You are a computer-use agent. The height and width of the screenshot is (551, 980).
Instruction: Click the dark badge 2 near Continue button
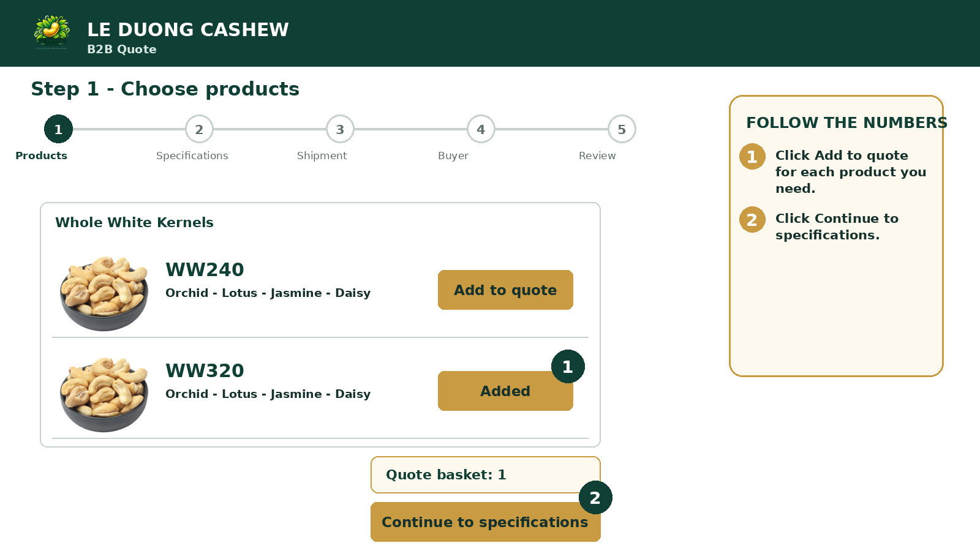point(595,498)
